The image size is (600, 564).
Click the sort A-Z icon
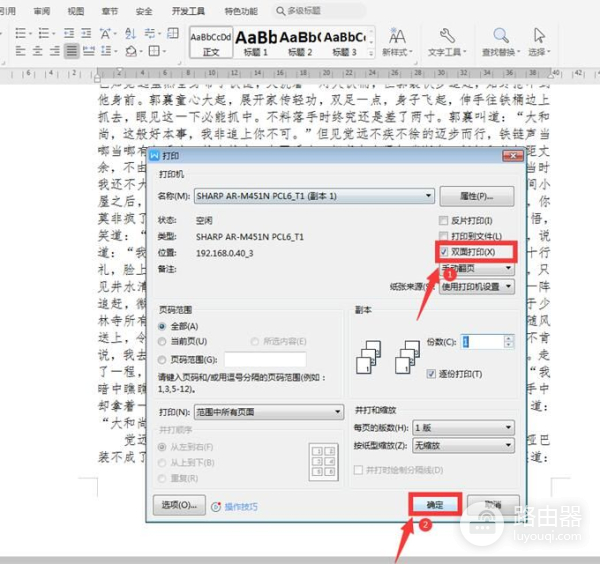click(130, 34)
